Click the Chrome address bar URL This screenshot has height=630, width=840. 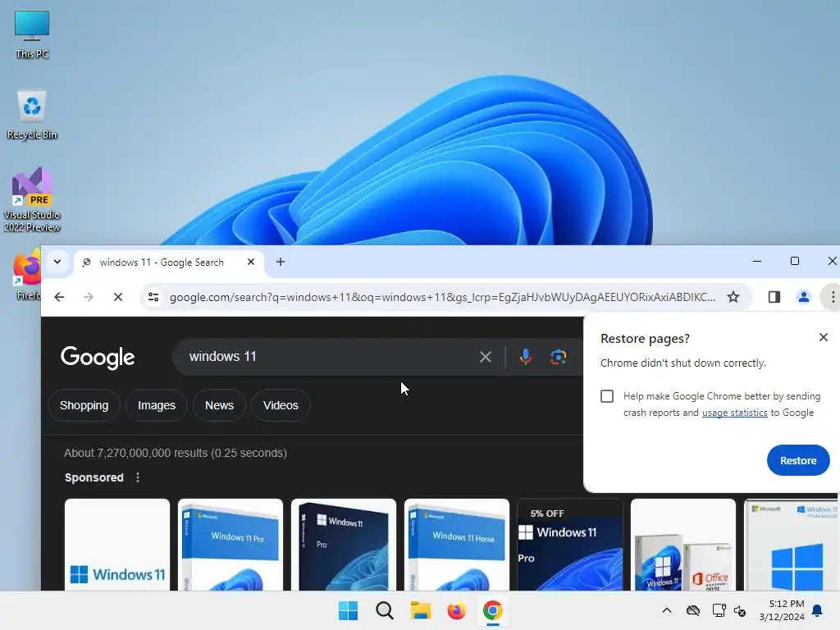coord(442,297)
